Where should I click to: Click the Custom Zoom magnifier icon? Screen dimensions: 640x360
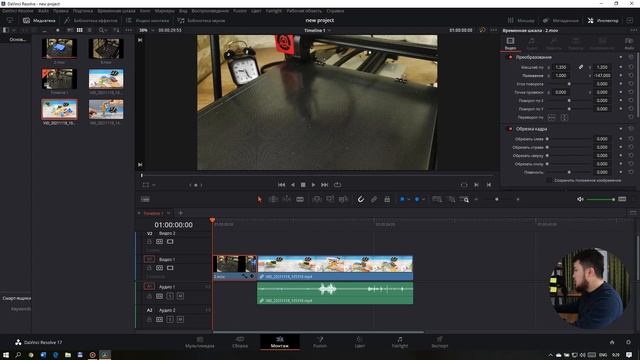click(464, 199)
